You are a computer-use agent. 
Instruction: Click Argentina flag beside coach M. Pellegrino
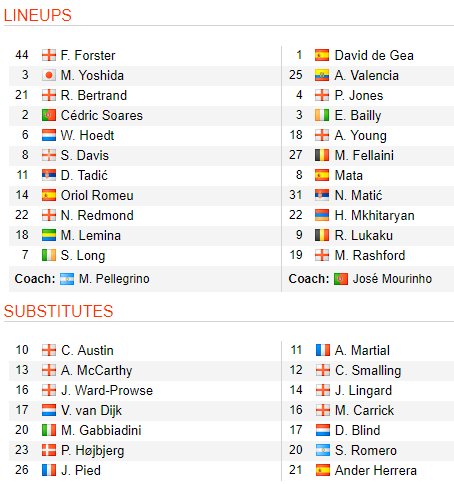click(67, 279)
